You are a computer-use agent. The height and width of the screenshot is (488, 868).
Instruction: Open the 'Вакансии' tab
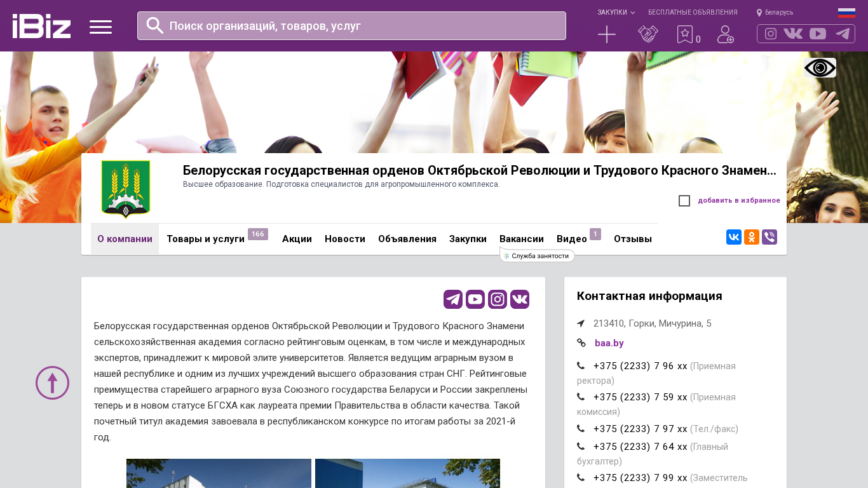[x=522, y=239]
